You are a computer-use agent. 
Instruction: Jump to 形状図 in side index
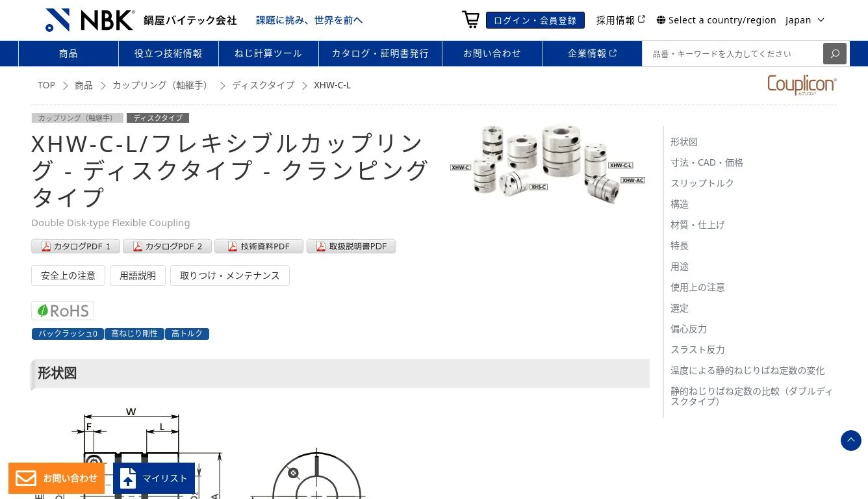tap(684, 142)
